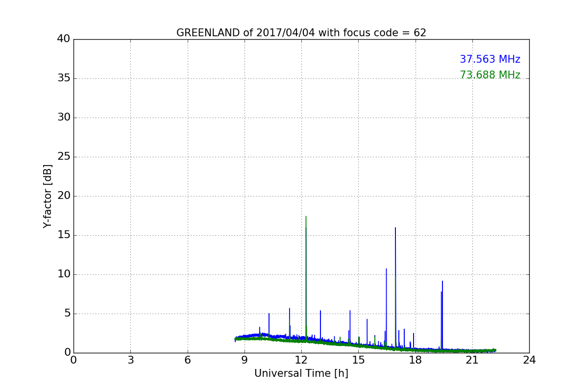Screen dimensions: 588x392
Task: Select the Universal Time [h] axis label
Action: click(301, 373)
